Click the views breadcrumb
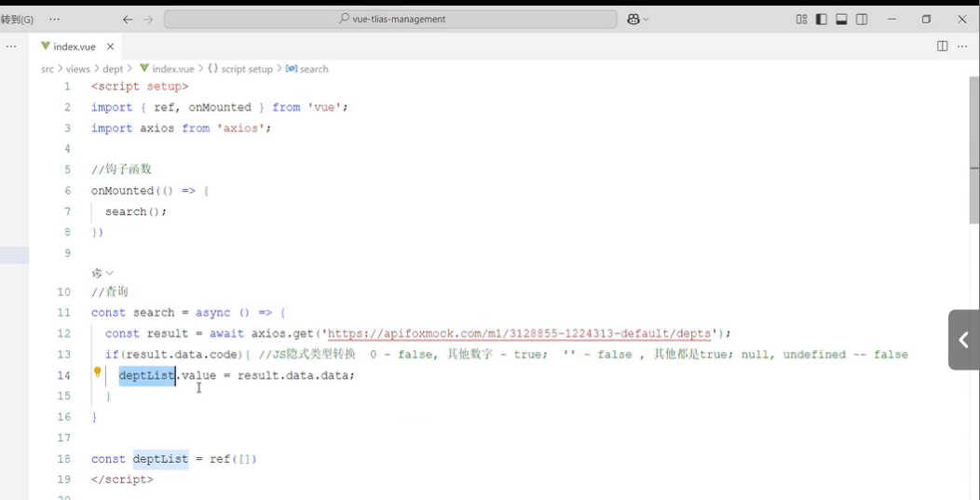 click(x=78, y=69)
